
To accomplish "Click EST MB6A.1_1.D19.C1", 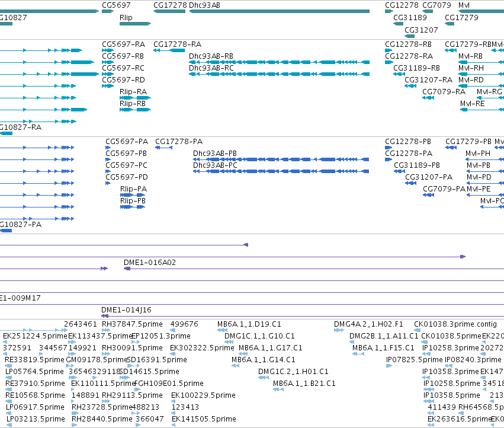I will click(x=223, y=330).
